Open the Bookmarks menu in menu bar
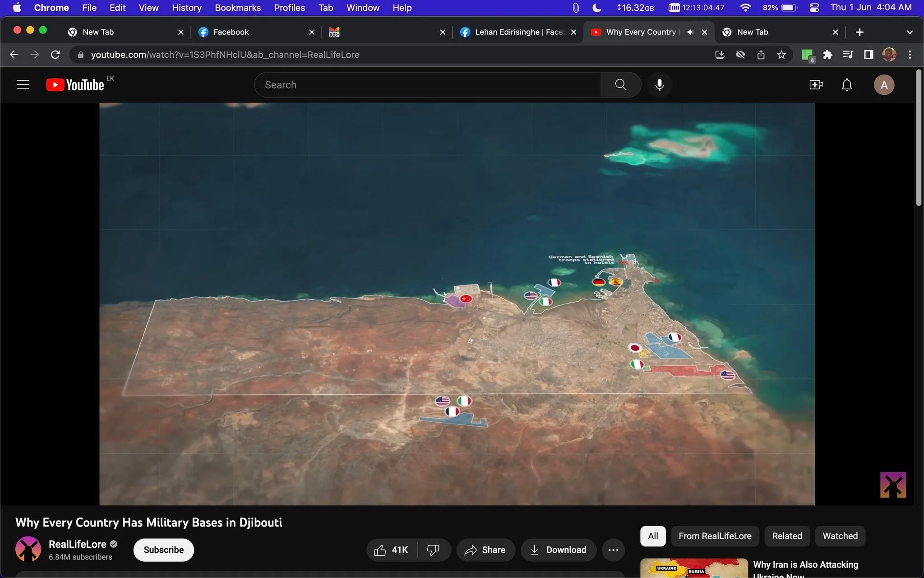This screenshot has height=578, width=924. [238, 8]
